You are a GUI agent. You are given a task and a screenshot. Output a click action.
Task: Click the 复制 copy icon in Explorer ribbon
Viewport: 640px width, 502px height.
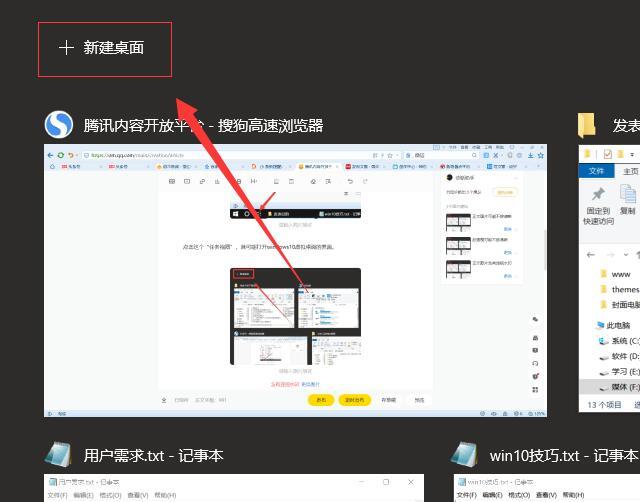[628, 193]
